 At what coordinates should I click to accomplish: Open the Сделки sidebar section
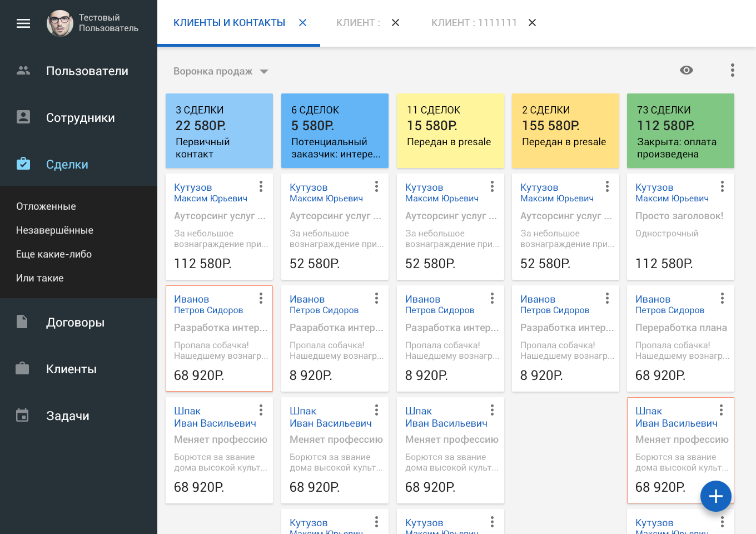click(x=67, y=165)
